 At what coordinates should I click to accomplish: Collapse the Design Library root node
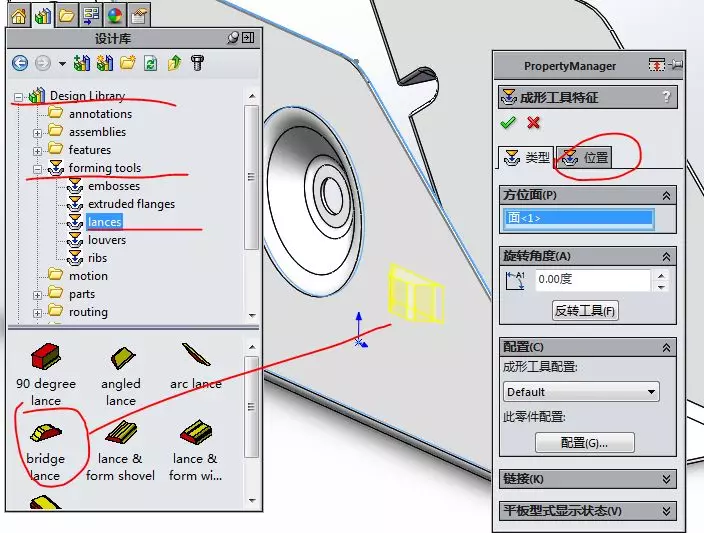18,97
